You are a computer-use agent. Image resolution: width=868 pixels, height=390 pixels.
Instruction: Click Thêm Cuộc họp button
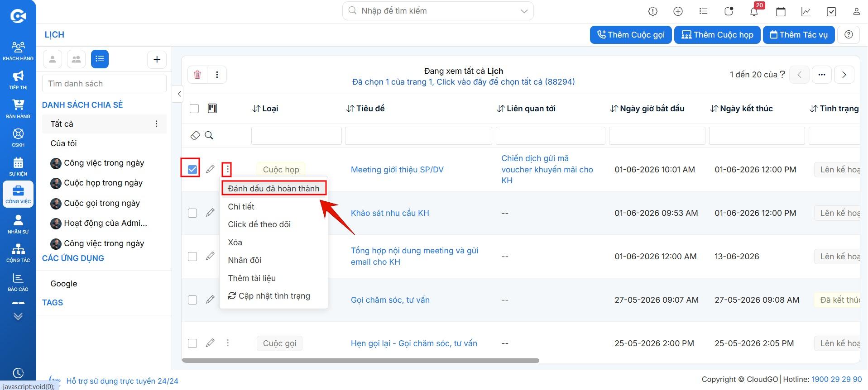[x=717, y=35]
